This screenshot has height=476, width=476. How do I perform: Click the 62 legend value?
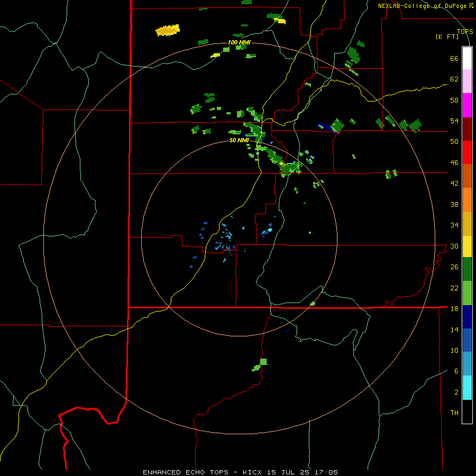(x=454, y=79)
